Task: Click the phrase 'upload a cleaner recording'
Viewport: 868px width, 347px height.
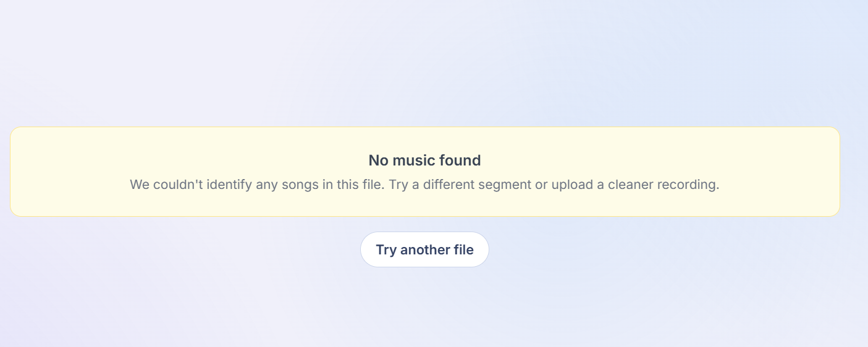Action: click(635, 185)
